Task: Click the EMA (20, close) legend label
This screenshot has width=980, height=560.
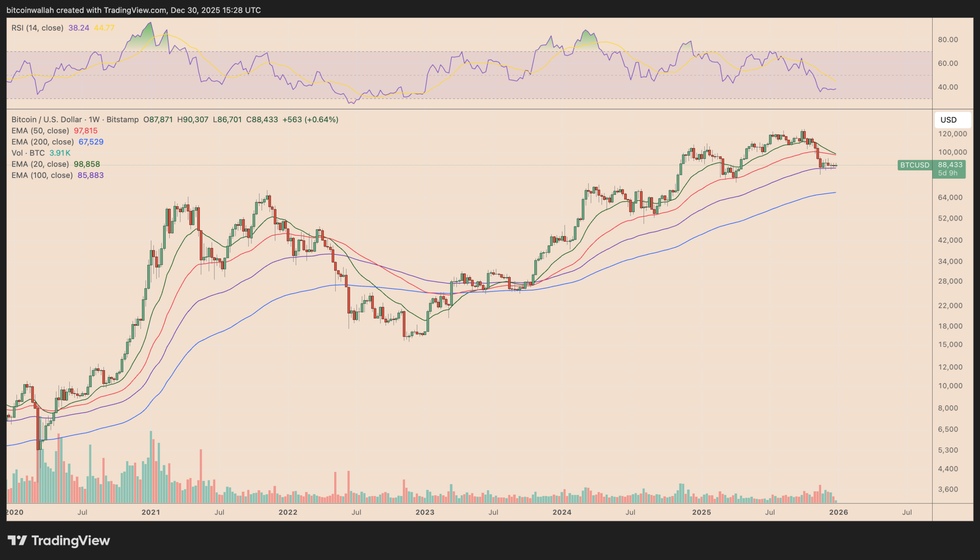Action: pyautogui.click(x=40, y=164)
